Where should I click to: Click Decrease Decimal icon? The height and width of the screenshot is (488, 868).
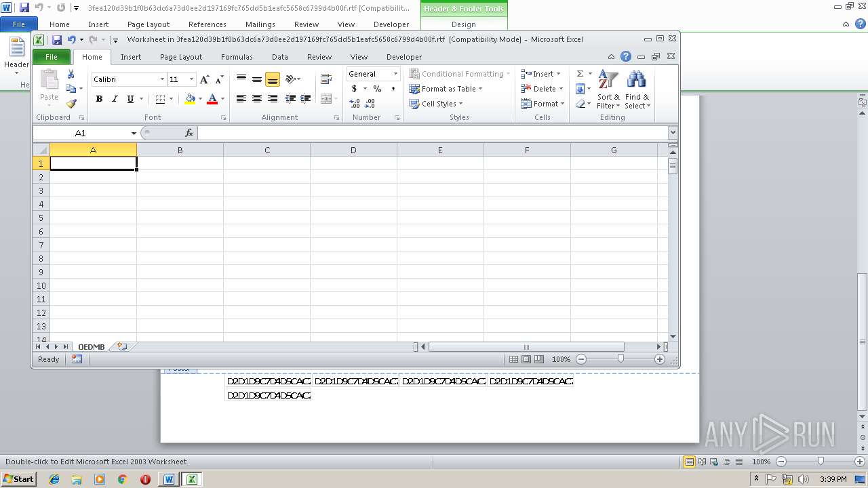click(370, 104)
